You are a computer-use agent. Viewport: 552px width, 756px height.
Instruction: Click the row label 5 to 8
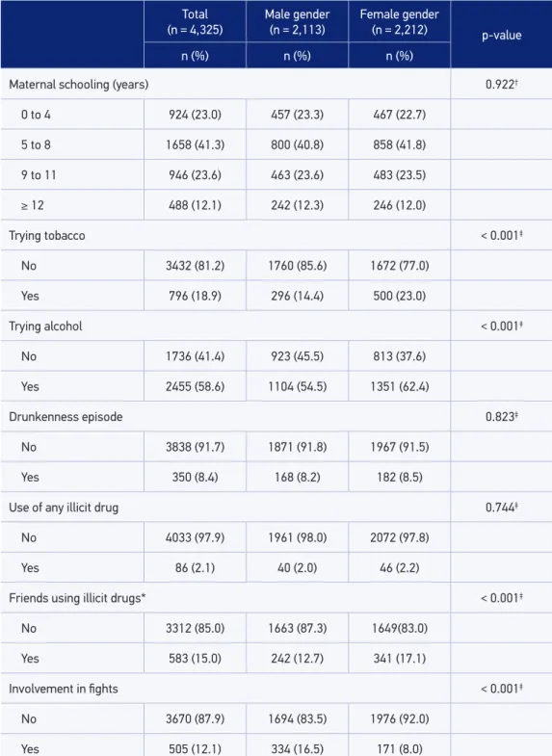tap(36, 145)
